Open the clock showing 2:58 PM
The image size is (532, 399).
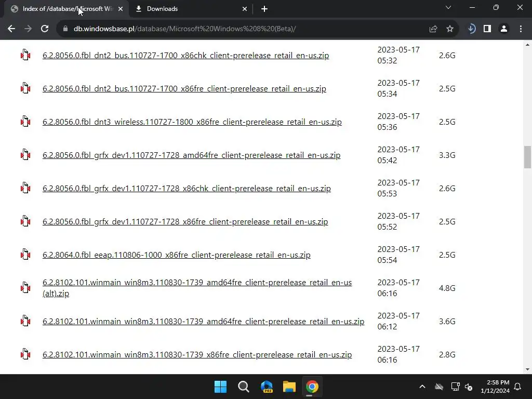point(495,387)
